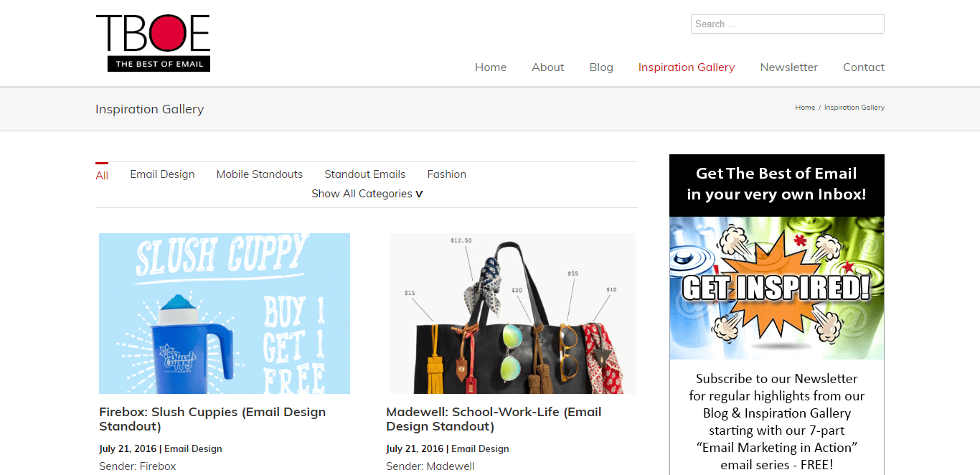Open Firebox: Slush Cuppies post title
This screenshot has height=475, width=980.
coord(212,419)
